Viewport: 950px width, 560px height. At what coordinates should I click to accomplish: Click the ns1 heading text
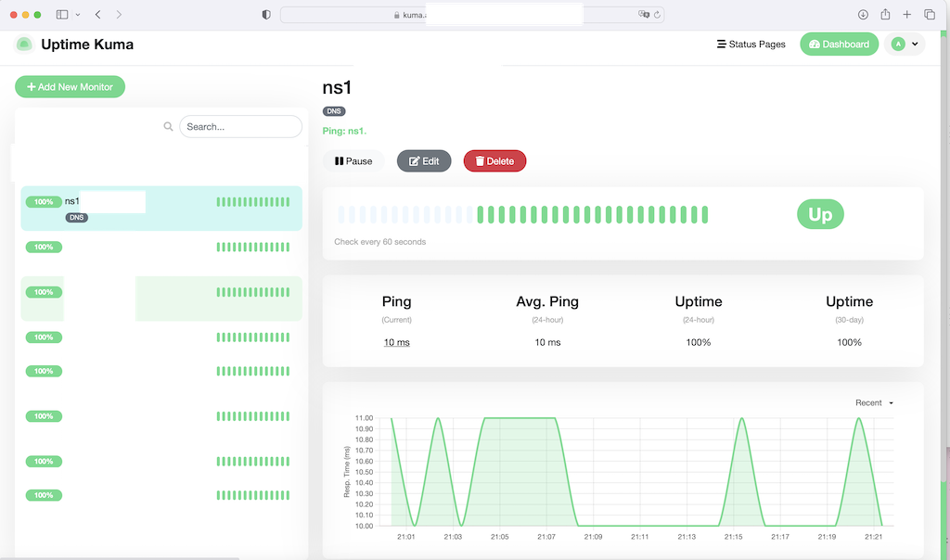[337, 88]
